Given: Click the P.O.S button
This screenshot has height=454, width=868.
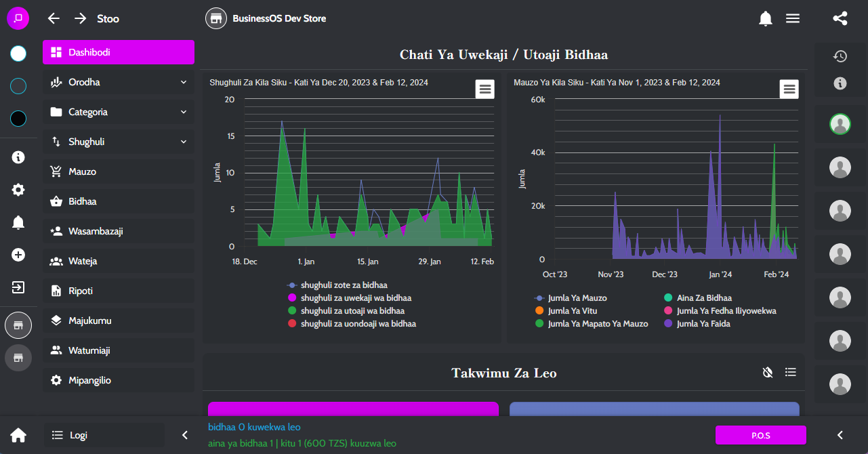Looking at the screenshot, I should (x=760, y=435).
